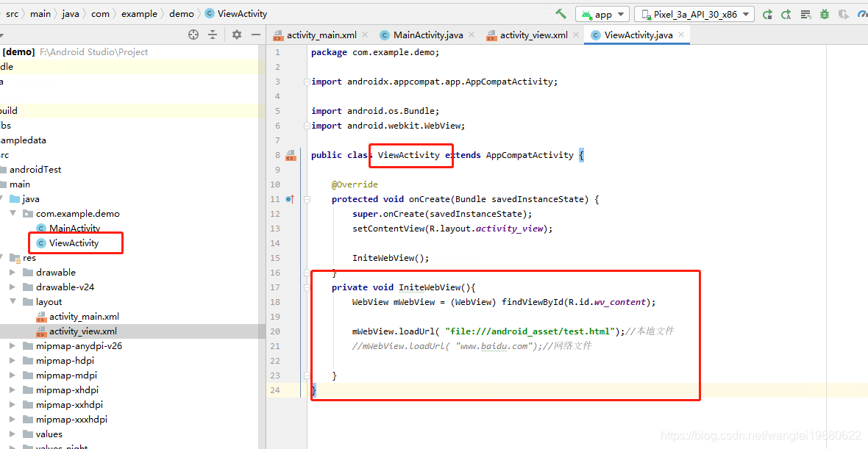Viewport: 868px width, 449px height.
Task: Apply changes and restart activity icon
Action: coord(786,15)
